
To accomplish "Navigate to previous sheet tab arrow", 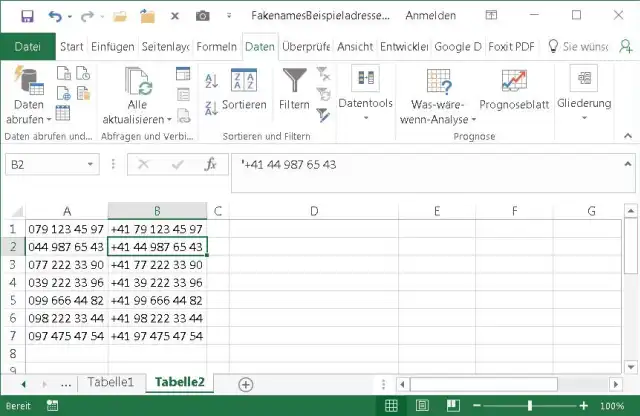I will [24, 384].
